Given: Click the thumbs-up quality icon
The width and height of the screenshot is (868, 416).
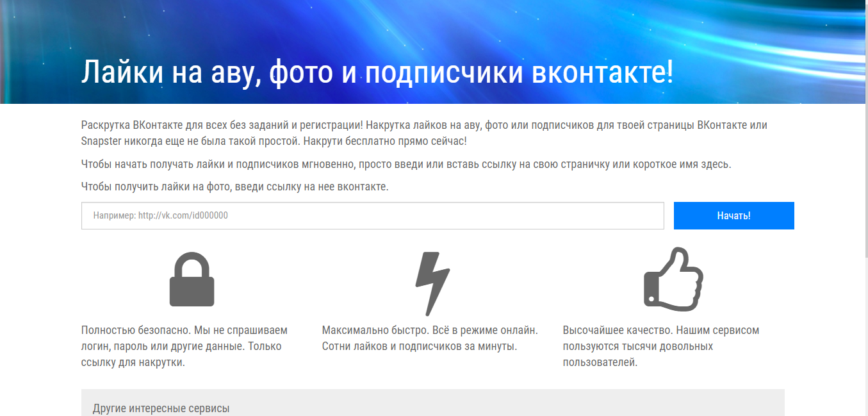Looking at the screenshot, I should (673, 279).
